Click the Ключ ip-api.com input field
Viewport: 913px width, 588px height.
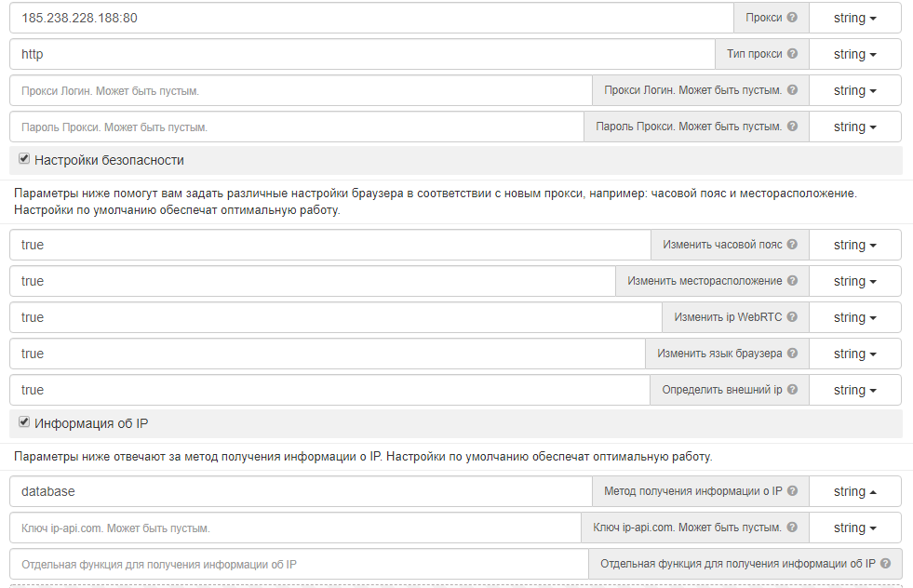pos(296,528)
